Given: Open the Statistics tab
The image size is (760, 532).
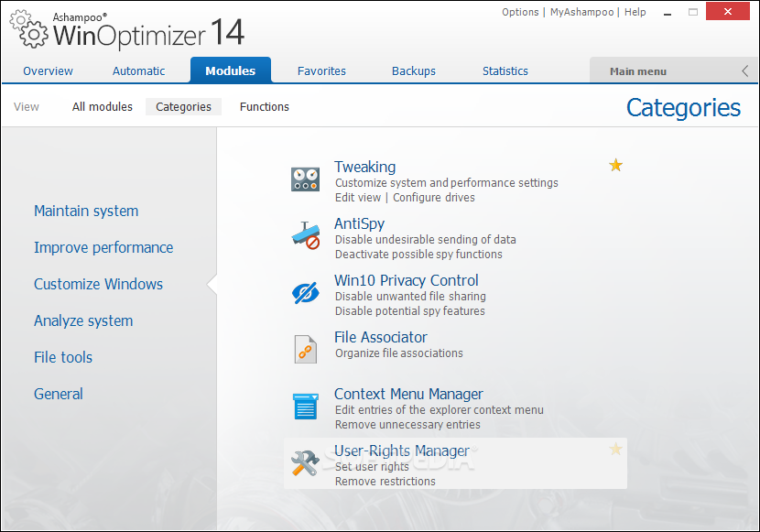Looking at the screenshot, I should pos(505,71).
